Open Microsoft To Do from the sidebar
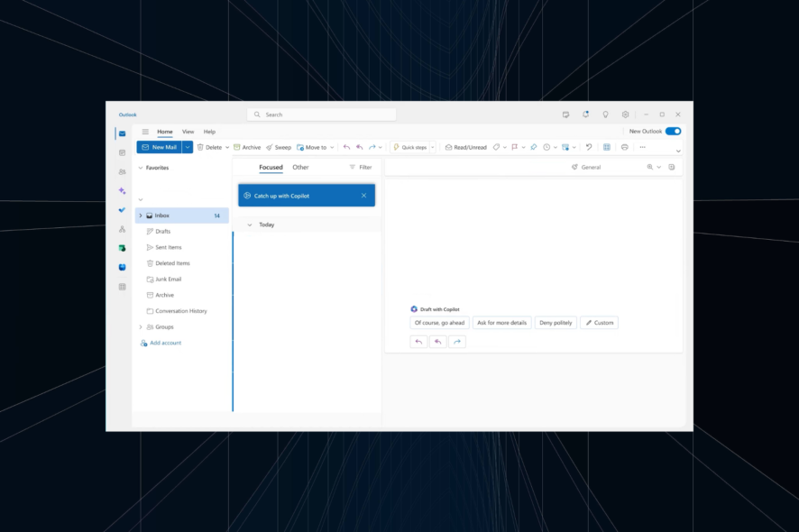The width and height of the screenshot is (799, 532). [x=122, y=210]
